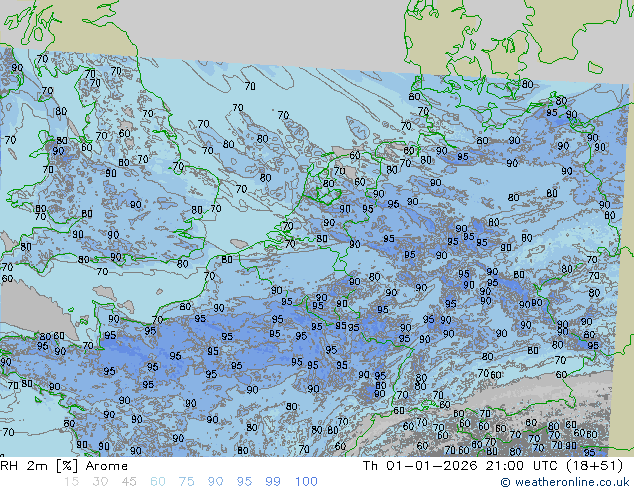Click the 'Th 01-01-2026 21:00 UTC (18+51)' timestamp
Image resolution: width=634 pixels, height=490 pixels.
(493, 466)
